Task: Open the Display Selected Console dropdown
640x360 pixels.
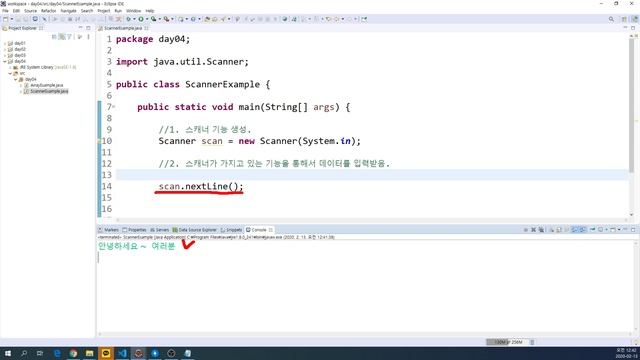Action: [607, 230]
